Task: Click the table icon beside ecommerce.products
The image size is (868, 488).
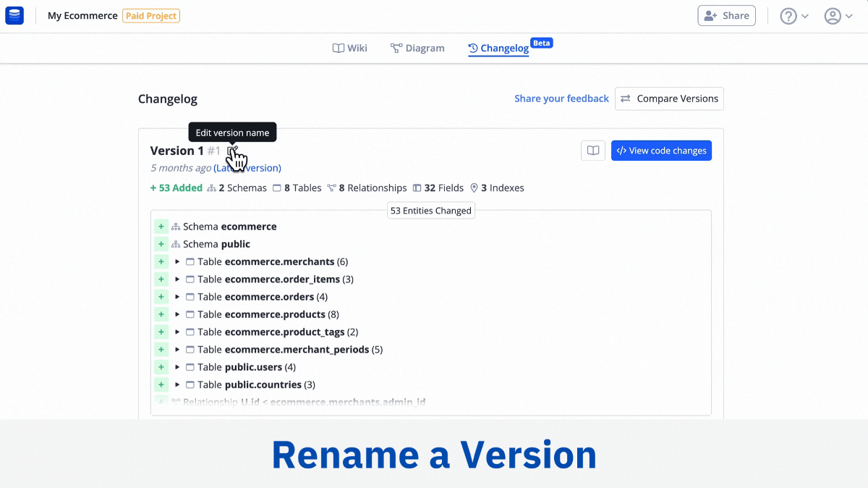Action: coord(190,314)
